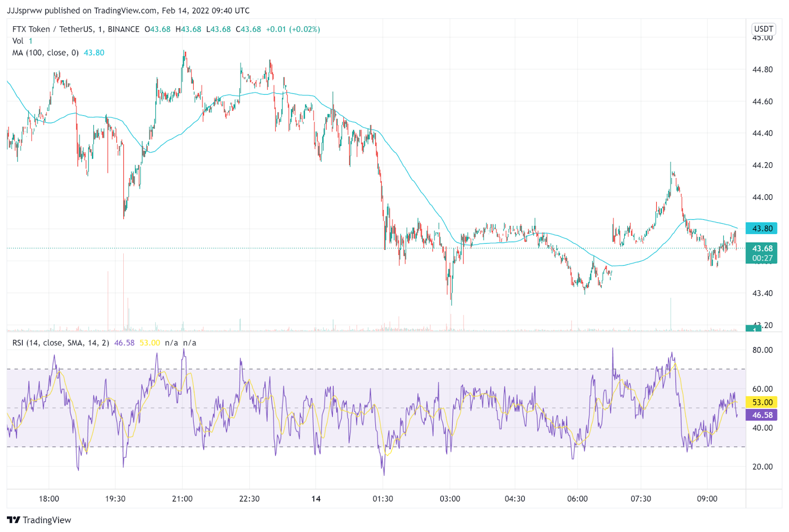Screen dimensions: 789x532
Task: Click the 44.00 price axis label
Action: pos(762,197)
